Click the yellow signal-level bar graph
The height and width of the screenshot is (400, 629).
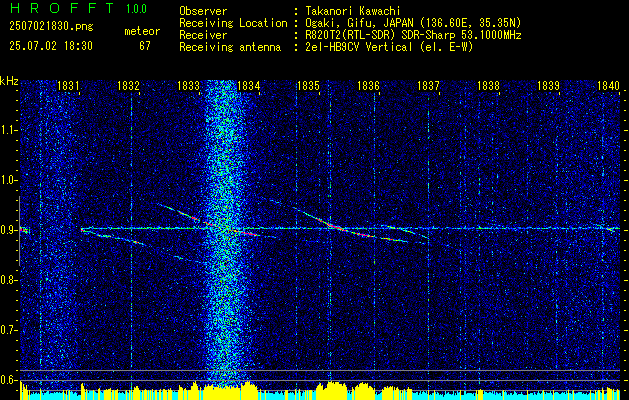tap(320, 391)
